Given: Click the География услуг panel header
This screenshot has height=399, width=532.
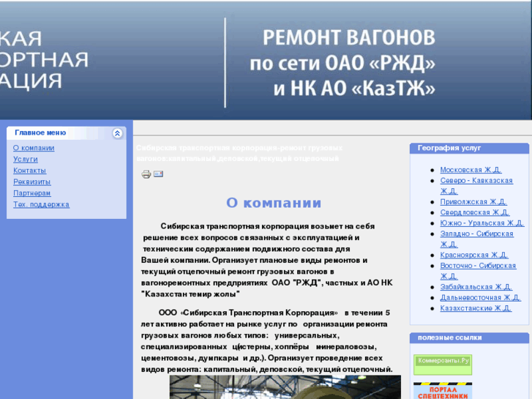Looking at the screenshot, I should [469, 148].
